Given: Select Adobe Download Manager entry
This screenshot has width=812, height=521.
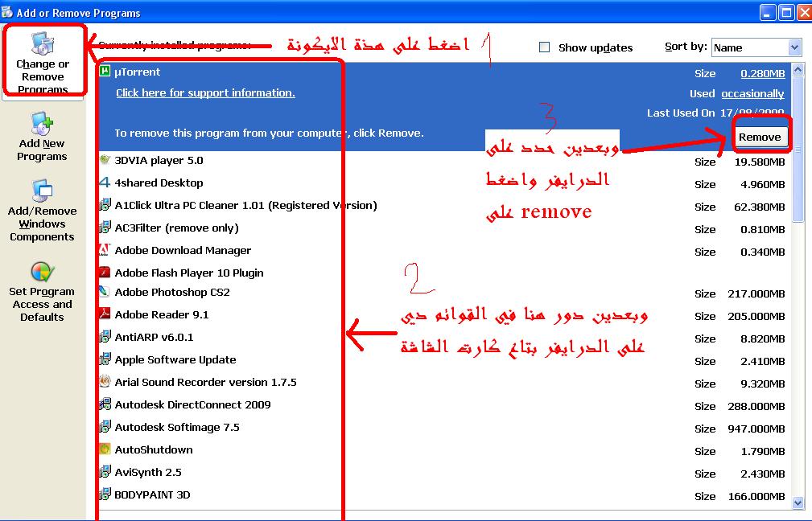Looking at the screenshot, I should pos(444,251).
